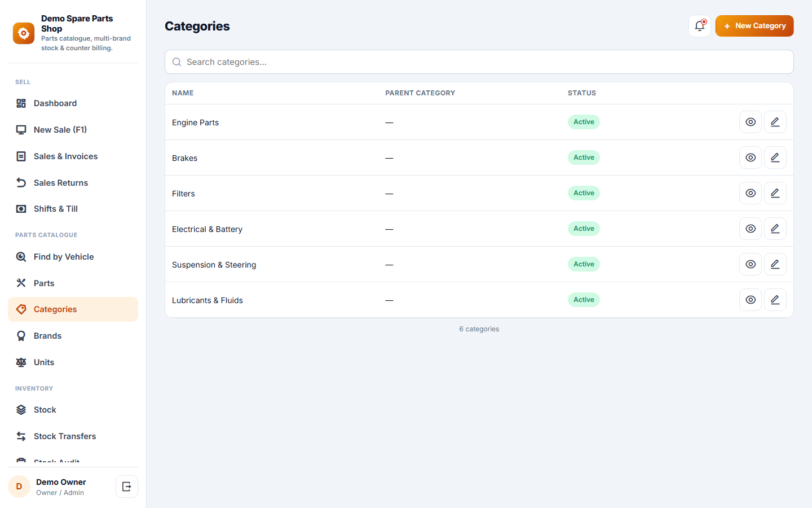Edit the Brakes category
This screenshot has height=508, width=812.
(775, 157)
